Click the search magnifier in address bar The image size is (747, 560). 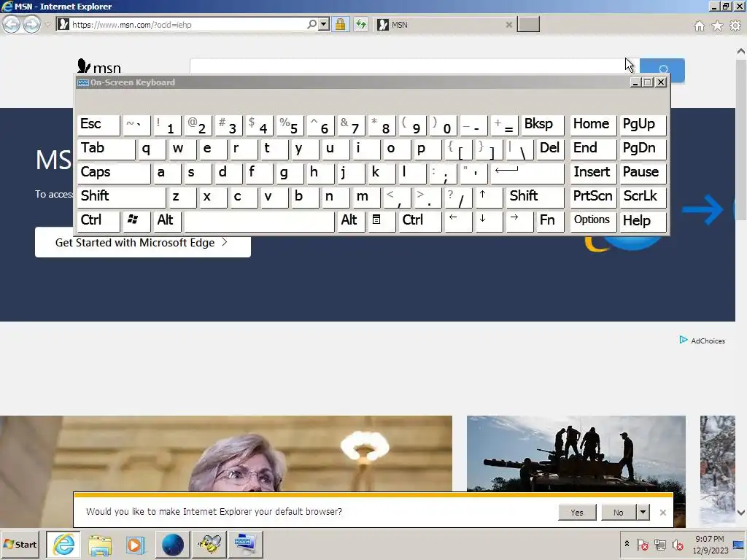[312, 24]
